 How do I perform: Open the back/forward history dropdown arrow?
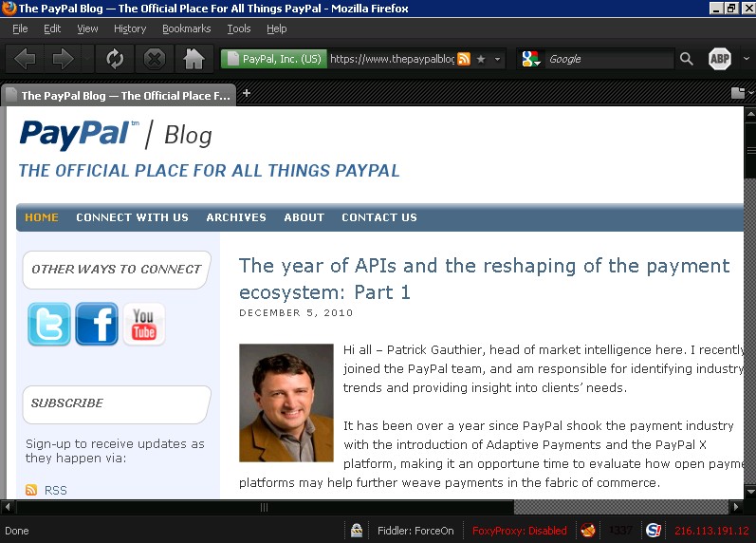tap(87, 59)
